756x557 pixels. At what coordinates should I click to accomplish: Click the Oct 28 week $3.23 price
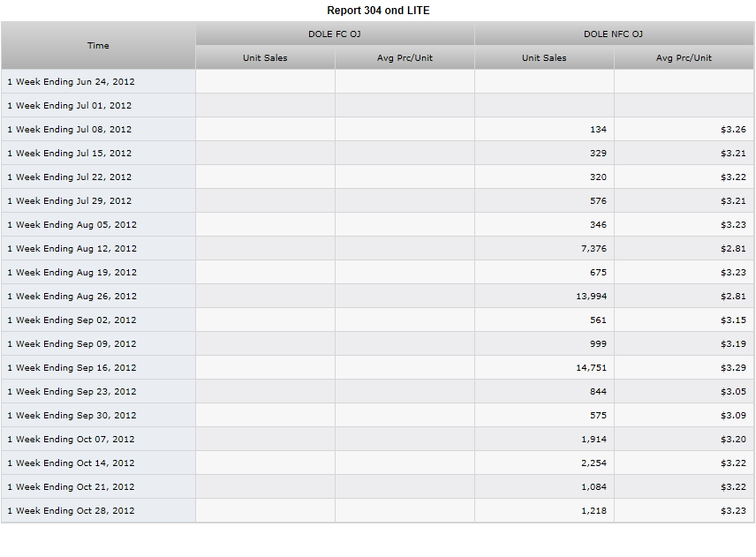(x=733, y=511)
